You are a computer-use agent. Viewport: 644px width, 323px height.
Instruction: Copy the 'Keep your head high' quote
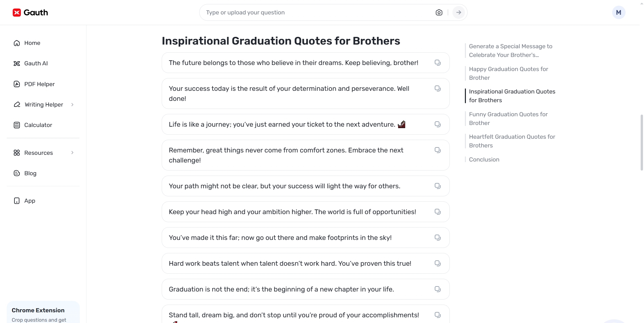pyautogui.click(x=437, y=211)
